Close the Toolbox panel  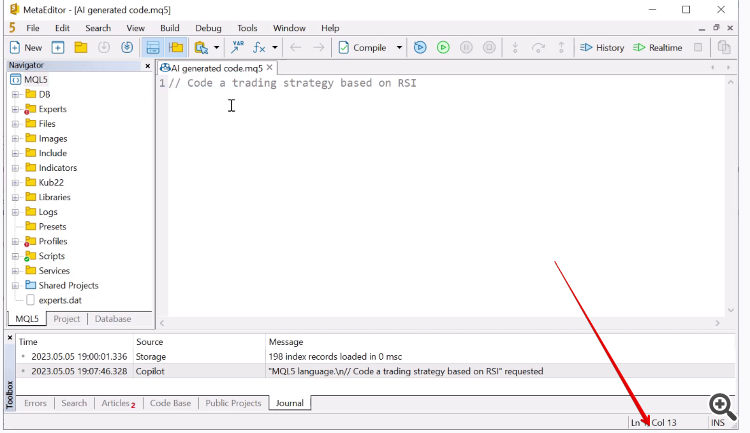tap(10, 337)
